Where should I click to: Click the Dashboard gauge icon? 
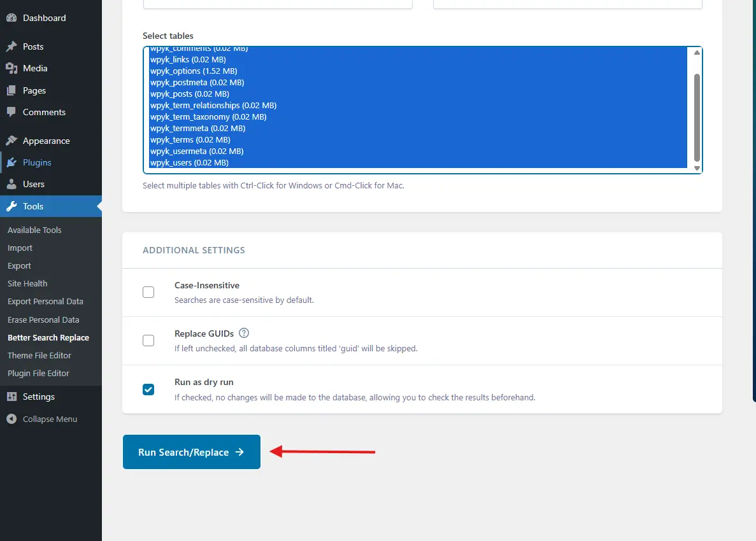pos(11,18)
